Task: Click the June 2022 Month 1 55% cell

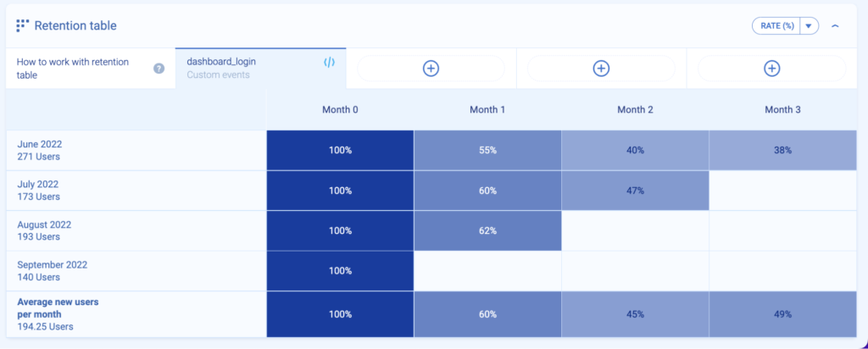Action: pos(487,150)
